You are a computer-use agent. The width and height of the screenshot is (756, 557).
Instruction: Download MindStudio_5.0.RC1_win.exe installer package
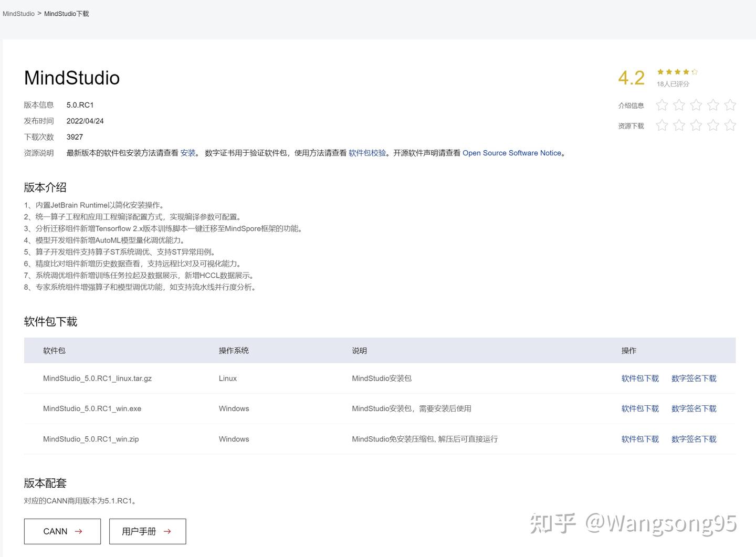640,408
